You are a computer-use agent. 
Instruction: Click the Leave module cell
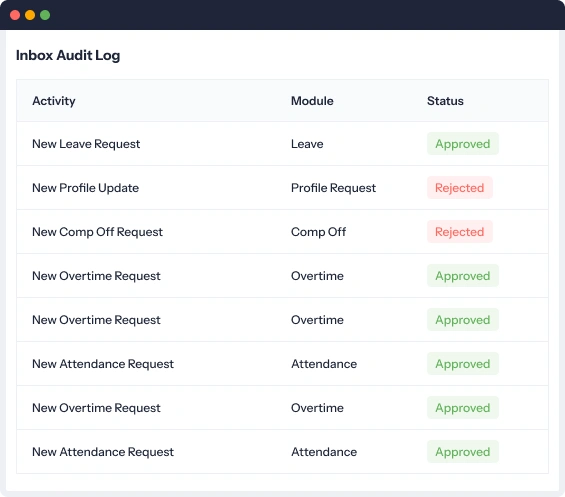click(307, 144)
